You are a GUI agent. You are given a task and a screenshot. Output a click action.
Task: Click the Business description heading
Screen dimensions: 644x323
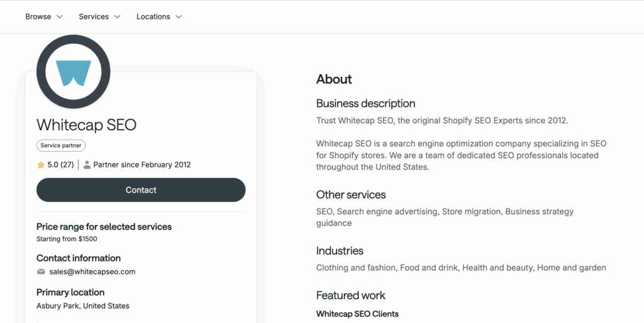click(x=365, y=103)
